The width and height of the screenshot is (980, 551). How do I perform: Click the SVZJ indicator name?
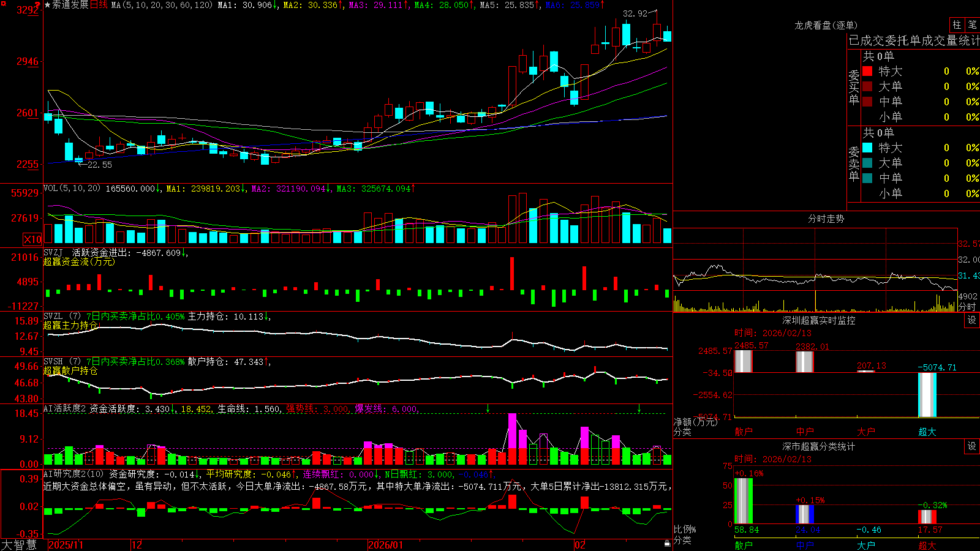[x=53, y=252]
